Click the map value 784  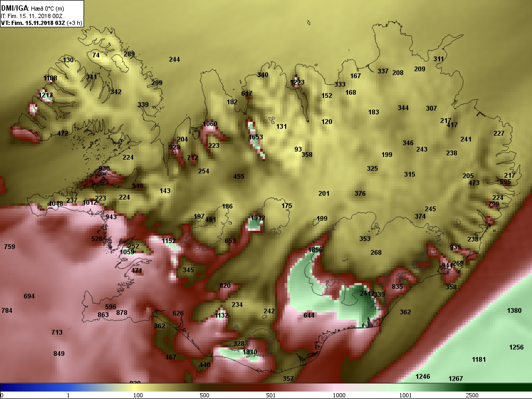pos(7,311)
